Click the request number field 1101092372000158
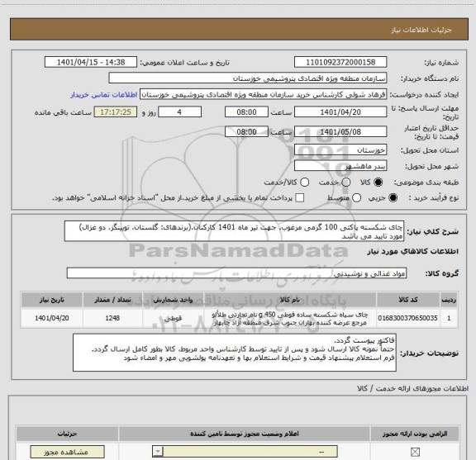This screenshot has width=476, height=460. (340, 62)
